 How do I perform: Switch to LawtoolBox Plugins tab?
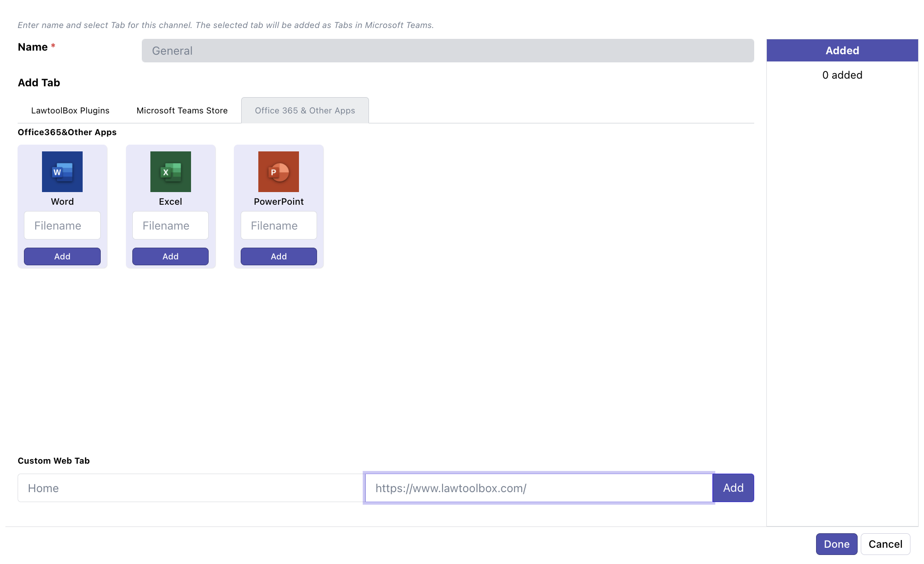tap(70, 111)
